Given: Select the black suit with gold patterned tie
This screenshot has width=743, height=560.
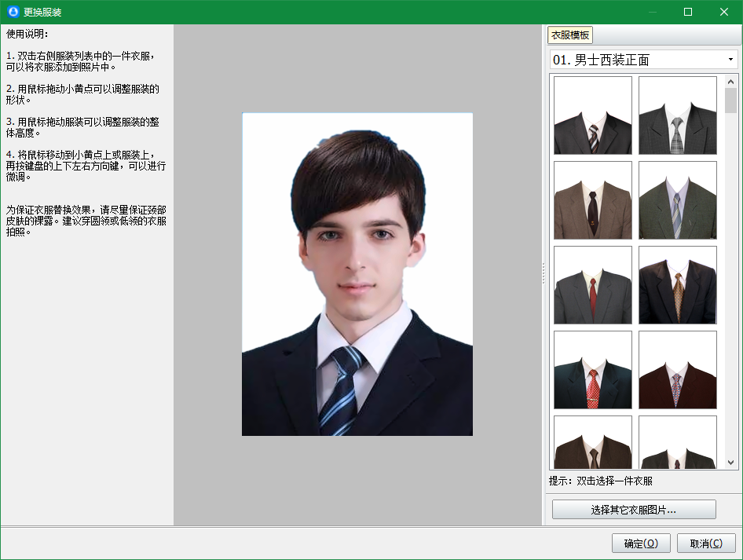Looking at the screenshot, I should [677, 284].
